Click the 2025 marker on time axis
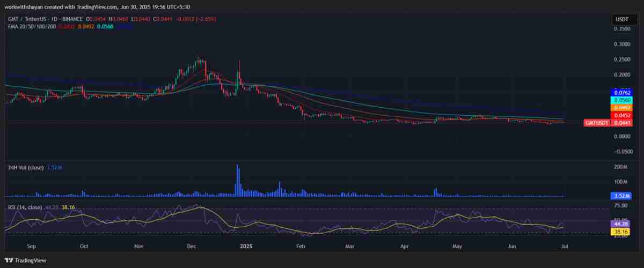This screenshot has height=268, width=644. tap(246, 247)
